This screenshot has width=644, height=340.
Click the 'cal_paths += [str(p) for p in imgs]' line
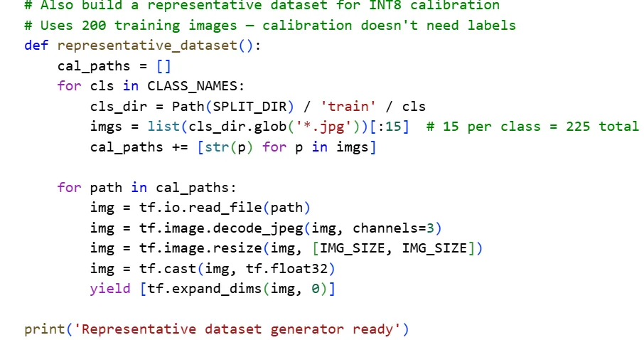coord(233,147)
